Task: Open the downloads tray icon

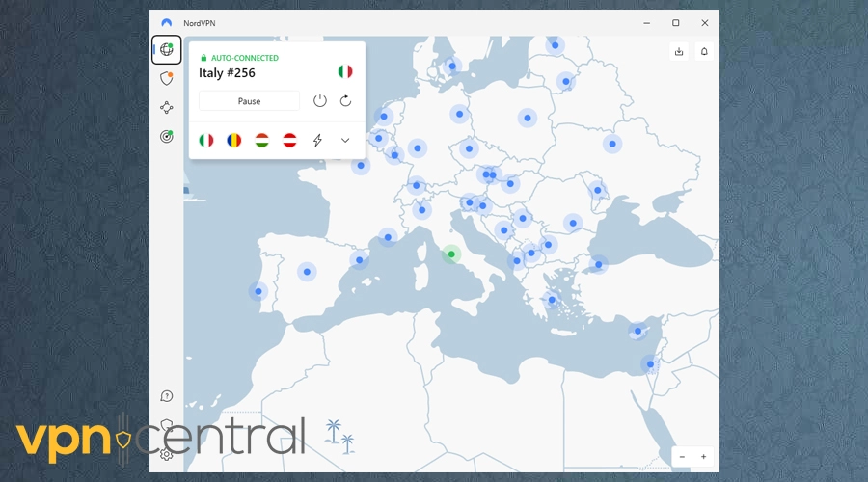Action: [679, 51]
